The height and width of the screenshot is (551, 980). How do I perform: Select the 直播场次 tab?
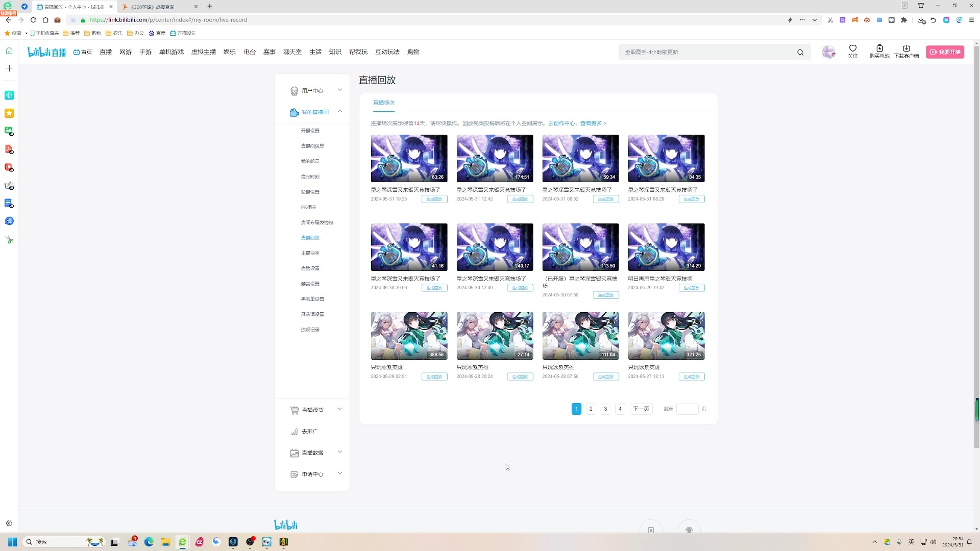click(x=384, y=103)
